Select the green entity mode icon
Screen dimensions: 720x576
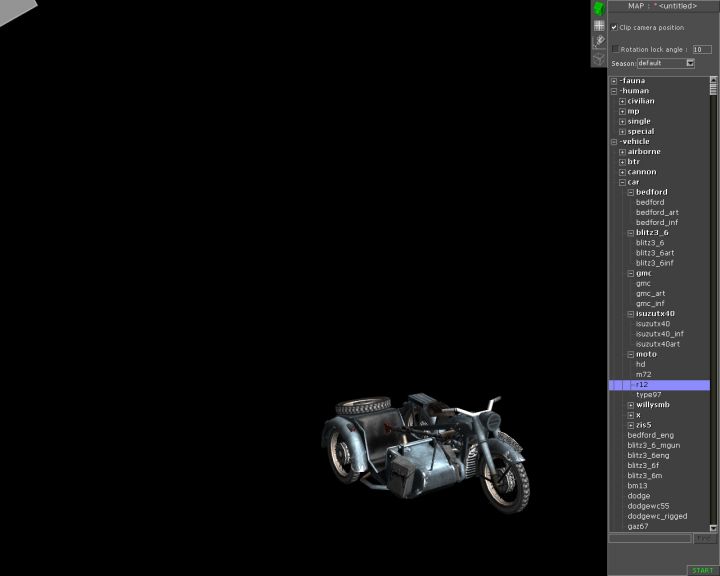599,8
